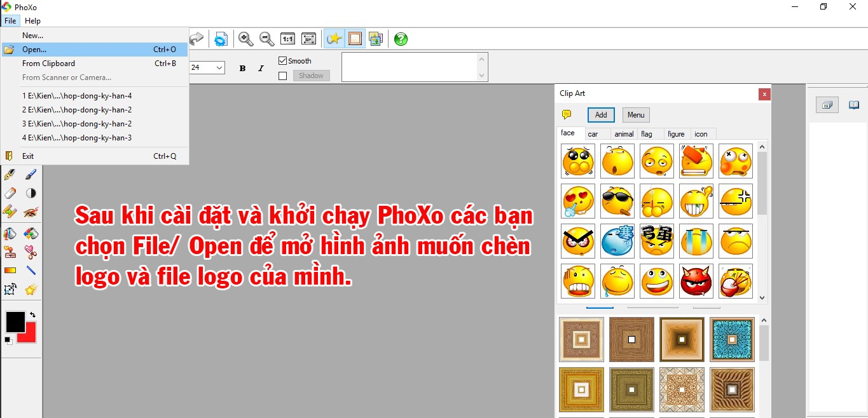
Task: Open the Help menu
Action: pos(32,21)
